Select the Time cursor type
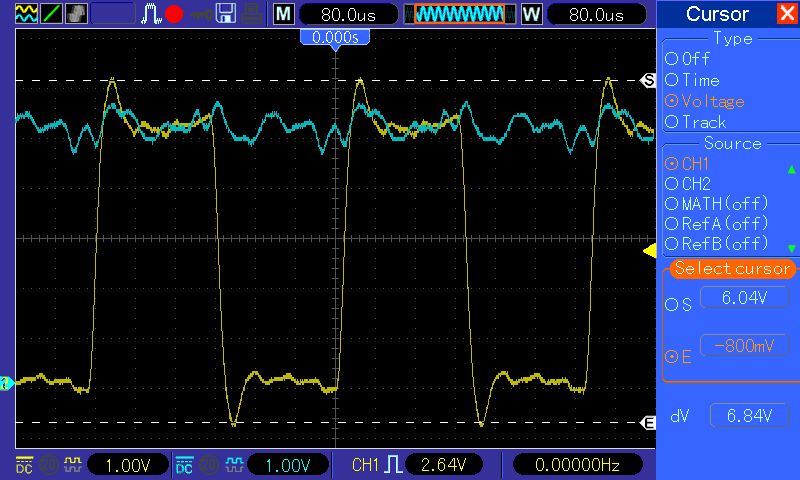The width and height of the screenshot is (800, 480). pos(692,80)
